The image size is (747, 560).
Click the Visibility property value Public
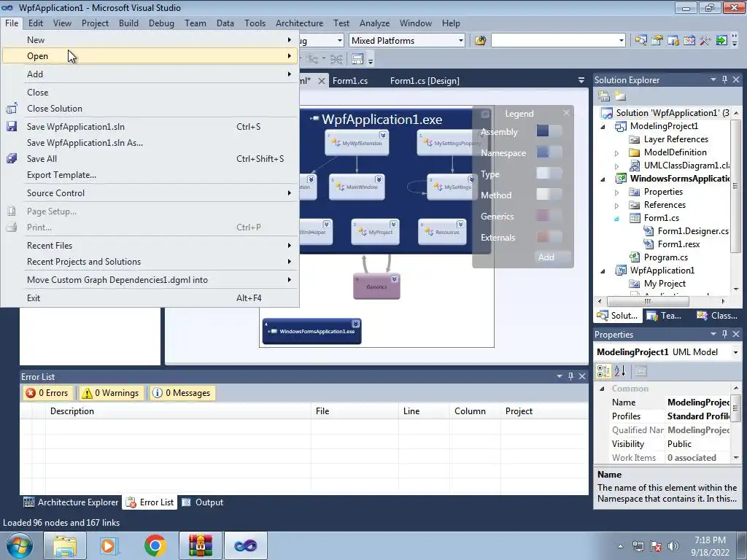697,444
